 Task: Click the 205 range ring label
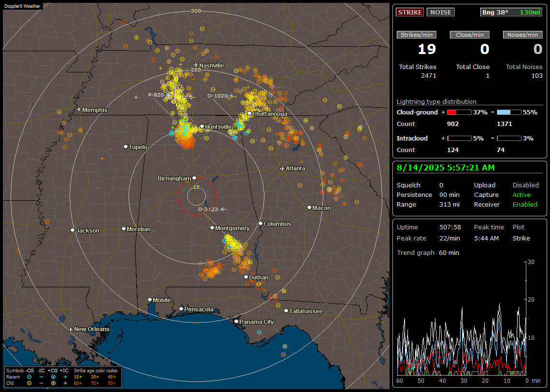pyautogui.click(x=196, y=70)
